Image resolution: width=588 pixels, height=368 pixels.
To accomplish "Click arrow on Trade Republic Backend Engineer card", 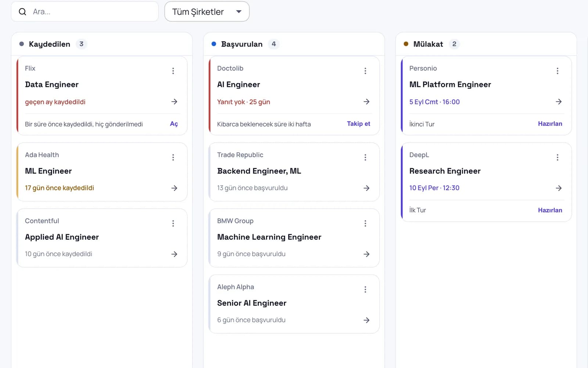I will [366, 188].
